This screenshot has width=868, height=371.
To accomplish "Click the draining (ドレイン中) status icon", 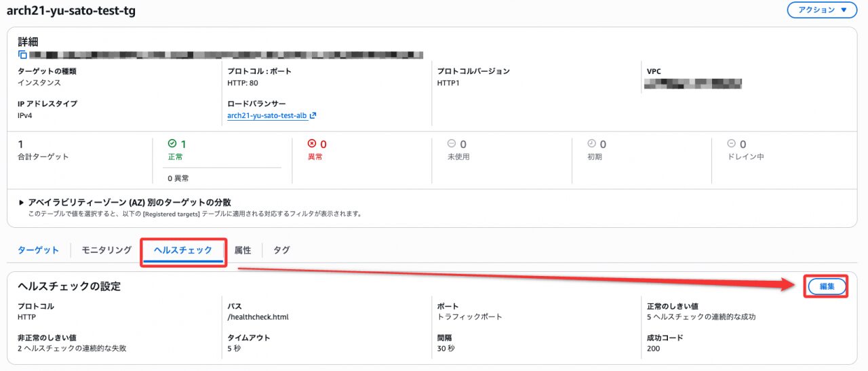I will (x=731, y=144).
